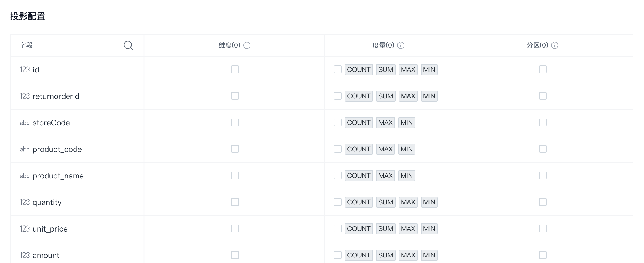Viewport: 644px width, 263px height.
Task: Toggle partition checkbox for product_name
Action: [543, 175]
